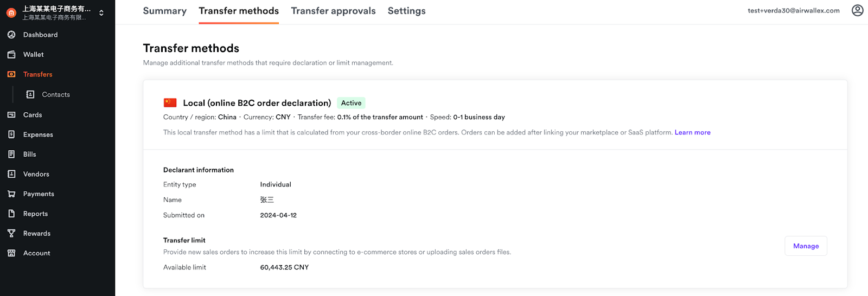Click the Contacts icon under Transfers

(x=30, y=94)
